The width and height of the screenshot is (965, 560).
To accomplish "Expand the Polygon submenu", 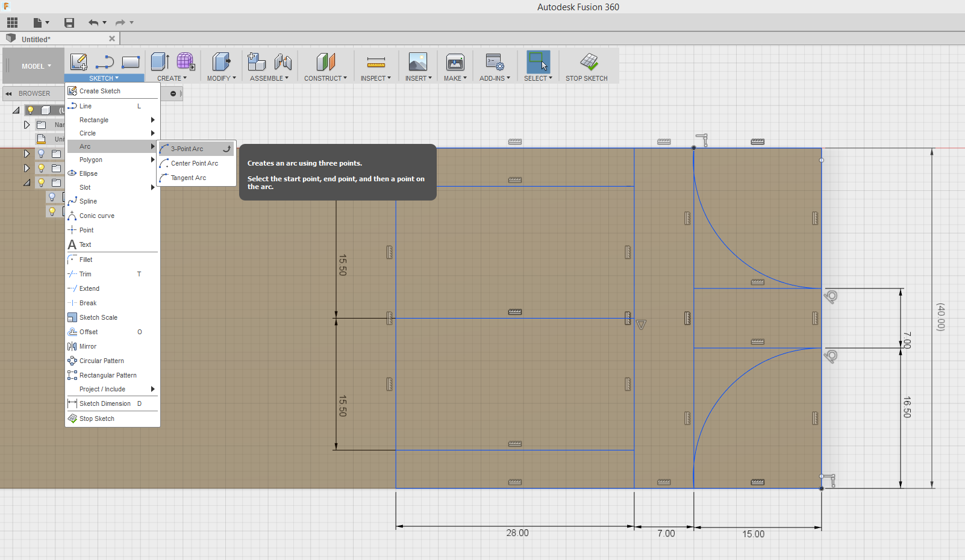I will coord(112,160).
